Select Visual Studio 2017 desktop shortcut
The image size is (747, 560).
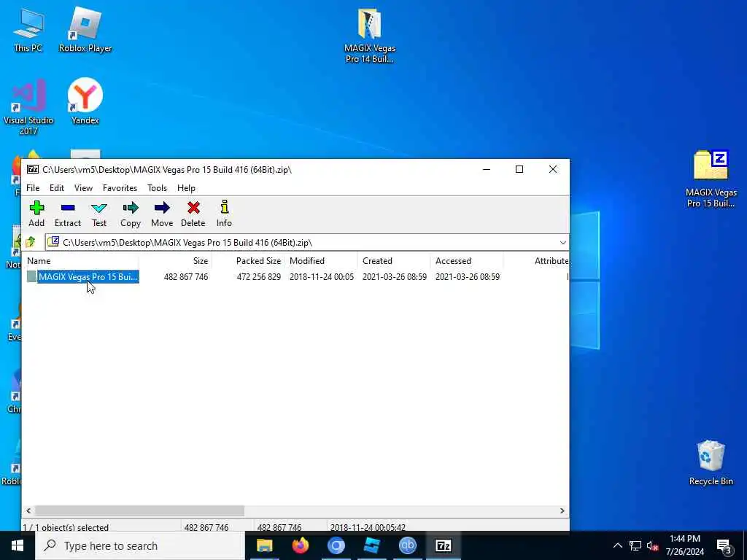pos(28,107)
